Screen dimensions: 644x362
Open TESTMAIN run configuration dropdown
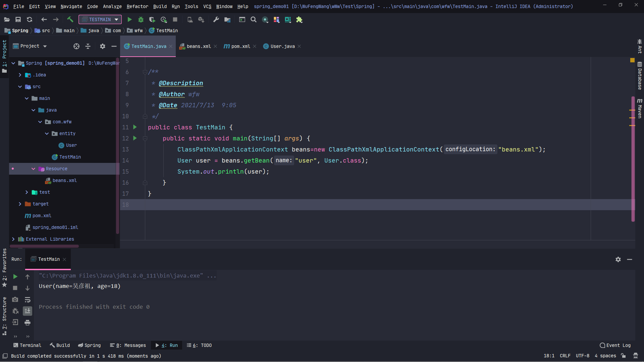click(x=100, y=19)
